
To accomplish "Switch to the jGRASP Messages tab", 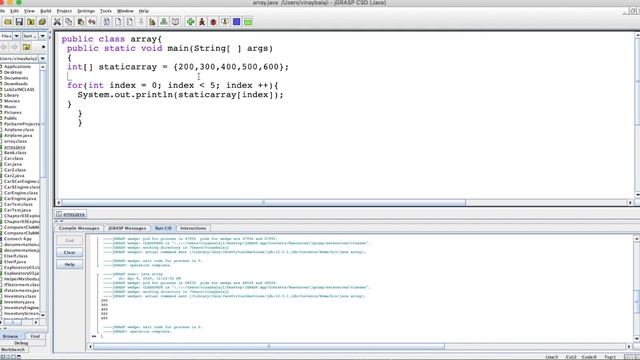I will 127,228.
